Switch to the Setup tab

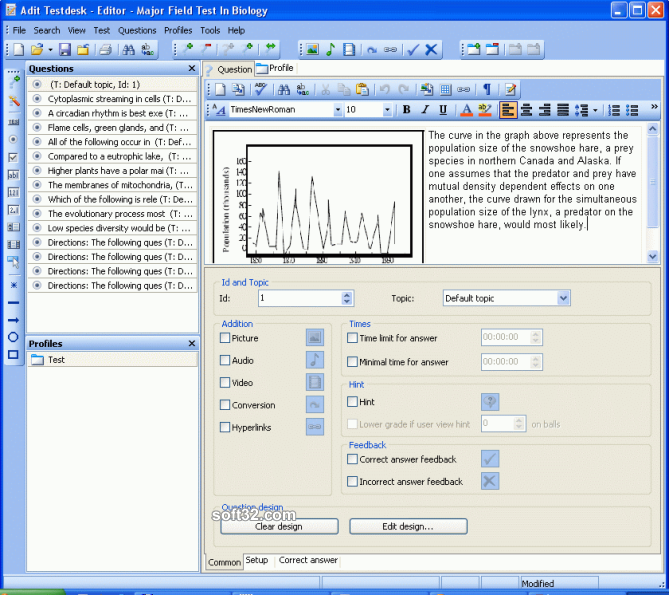pos(256,560)
